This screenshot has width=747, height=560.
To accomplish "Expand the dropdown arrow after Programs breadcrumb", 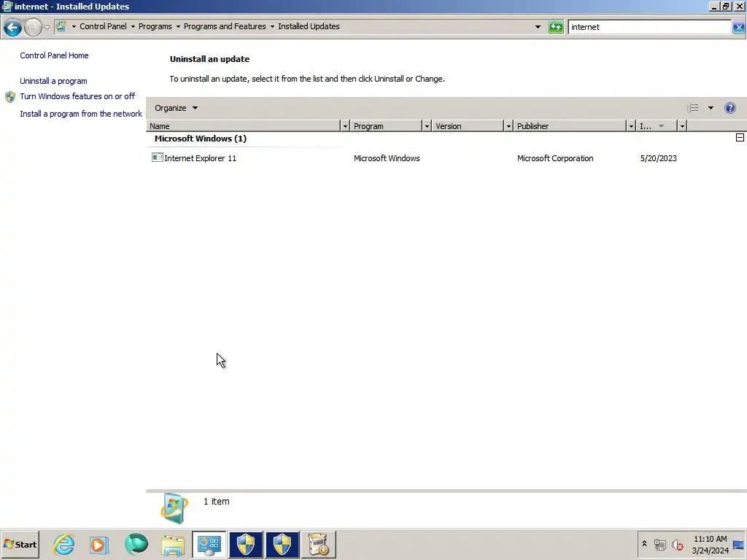I will [178, 27].
